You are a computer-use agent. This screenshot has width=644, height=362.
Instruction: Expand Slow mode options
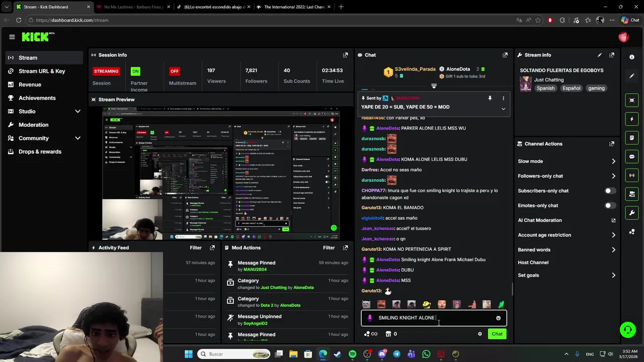[x=613, y=161]
